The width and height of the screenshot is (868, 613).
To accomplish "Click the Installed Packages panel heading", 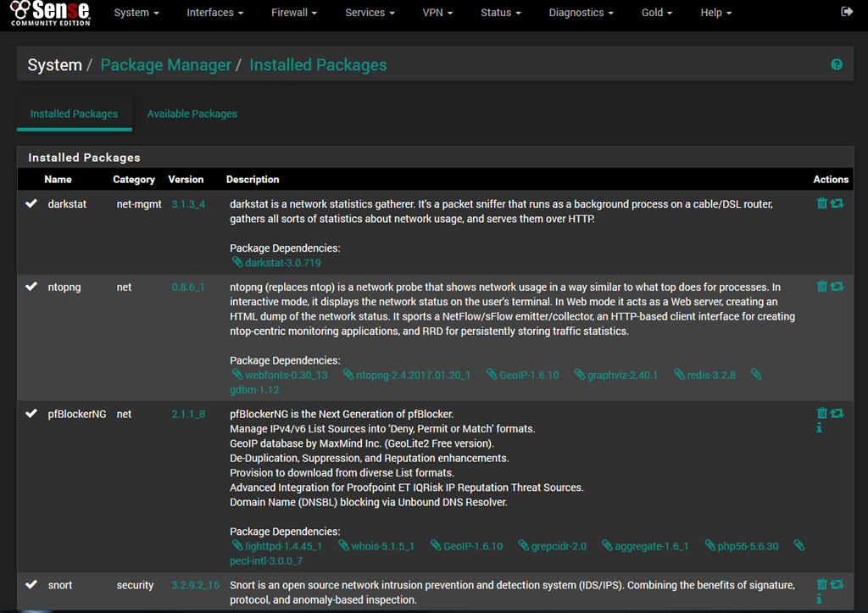I will tap(84, 157).
